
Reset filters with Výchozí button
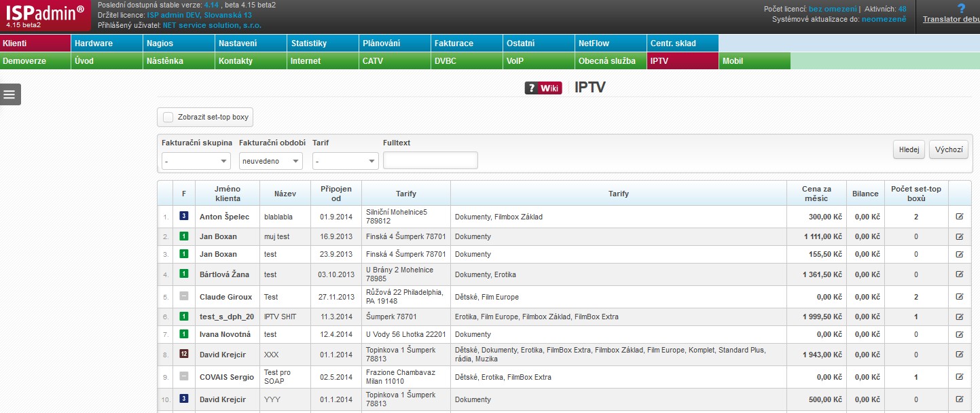[948, 150]
